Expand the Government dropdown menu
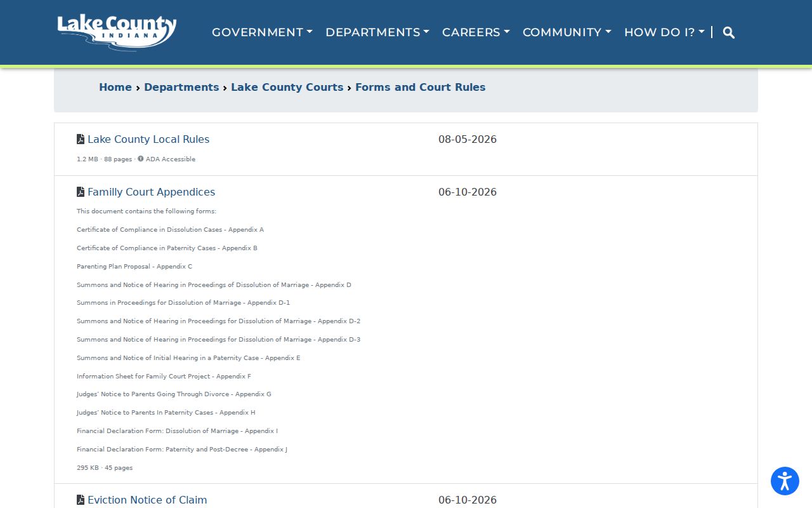This screenshot has height=508, width=812. click(x=262, y=32)
